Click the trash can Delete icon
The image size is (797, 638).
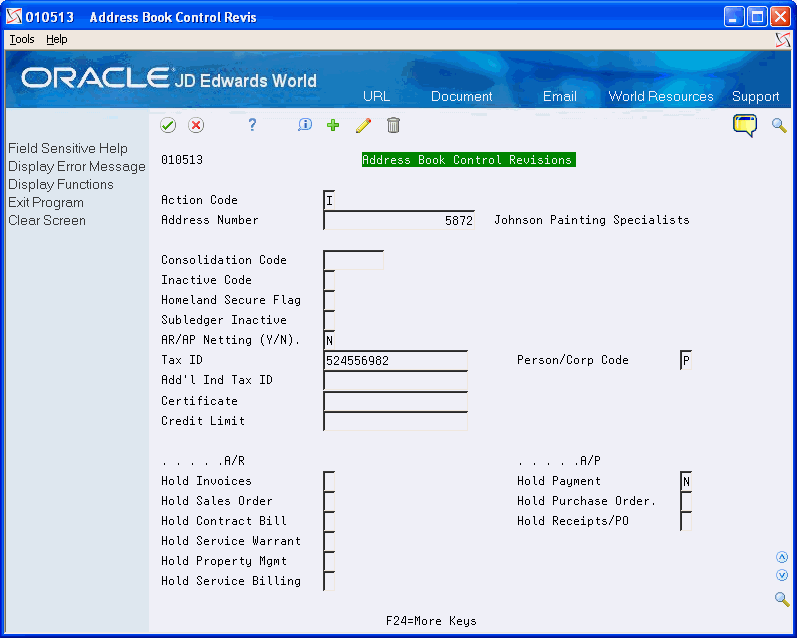[x=393, y=125]
